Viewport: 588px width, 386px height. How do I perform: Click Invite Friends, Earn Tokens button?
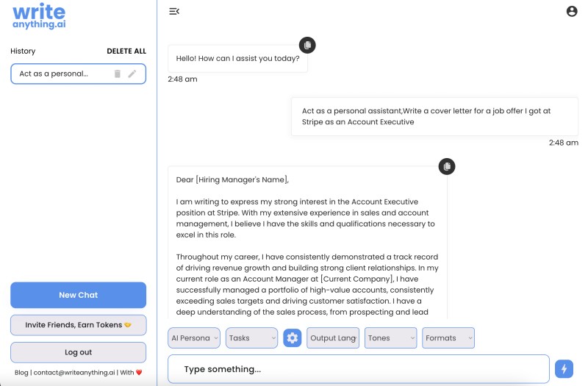click(79, 325)
